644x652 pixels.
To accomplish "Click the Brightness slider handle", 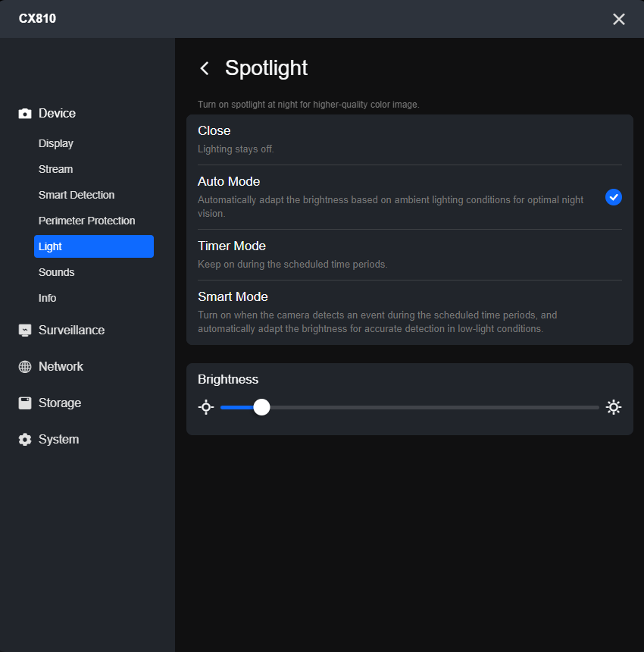I will [x=261, y=407].
